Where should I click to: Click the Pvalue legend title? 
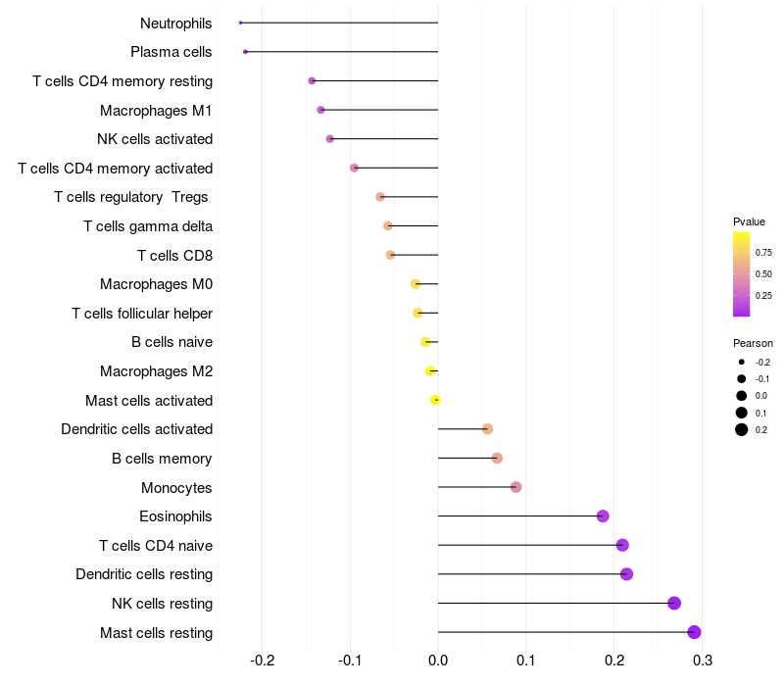pos(749,221)
